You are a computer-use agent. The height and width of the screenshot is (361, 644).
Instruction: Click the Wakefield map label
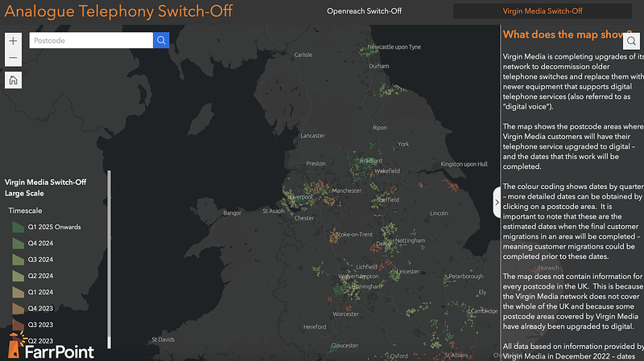click(x=387, y=170)
